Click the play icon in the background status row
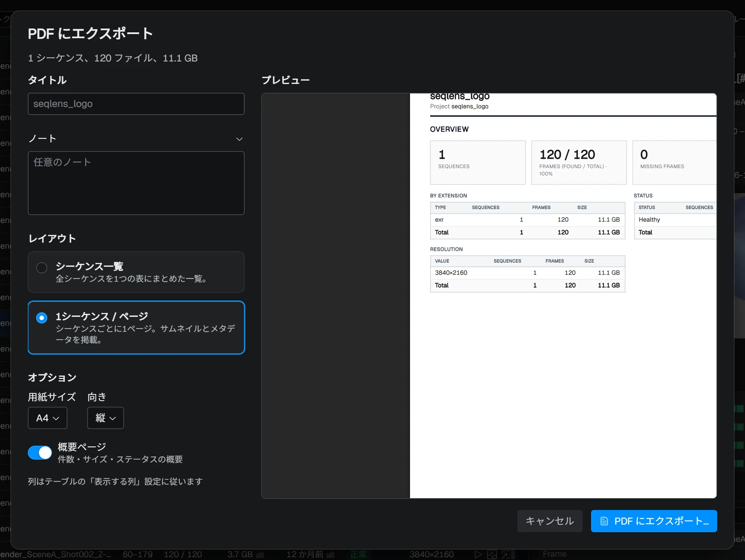Viewport: 745px width, 560px height. pos(478,554)
